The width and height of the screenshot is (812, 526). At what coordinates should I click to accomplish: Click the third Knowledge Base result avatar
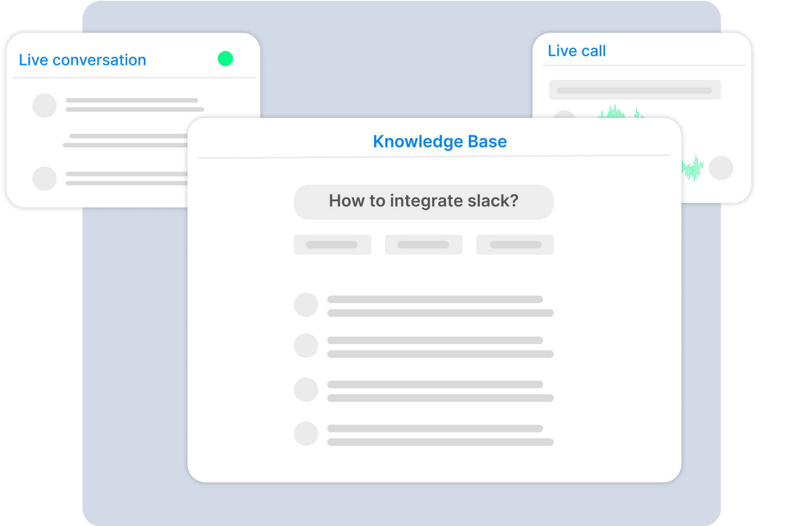[306, 390]
